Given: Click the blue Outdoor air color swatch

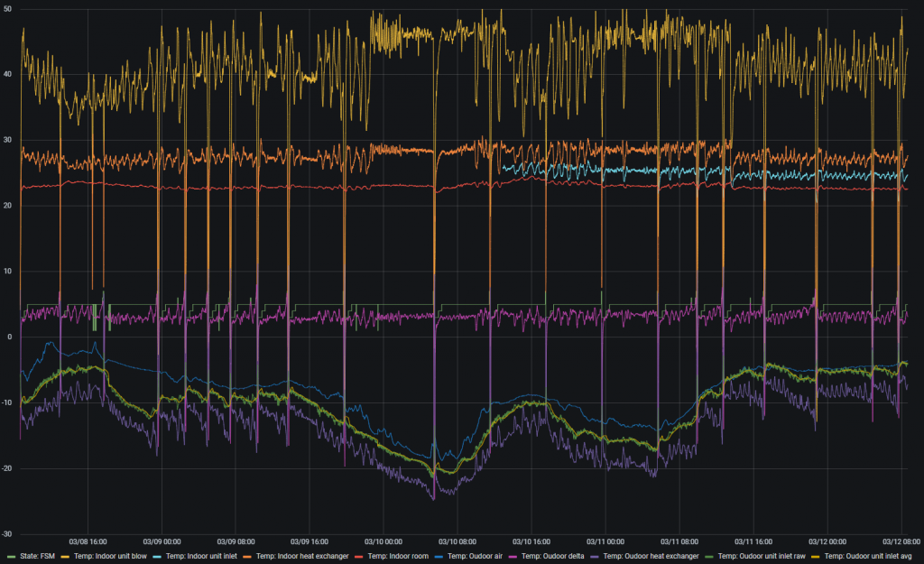Looking at the screenshot, I should coord(439,556).
